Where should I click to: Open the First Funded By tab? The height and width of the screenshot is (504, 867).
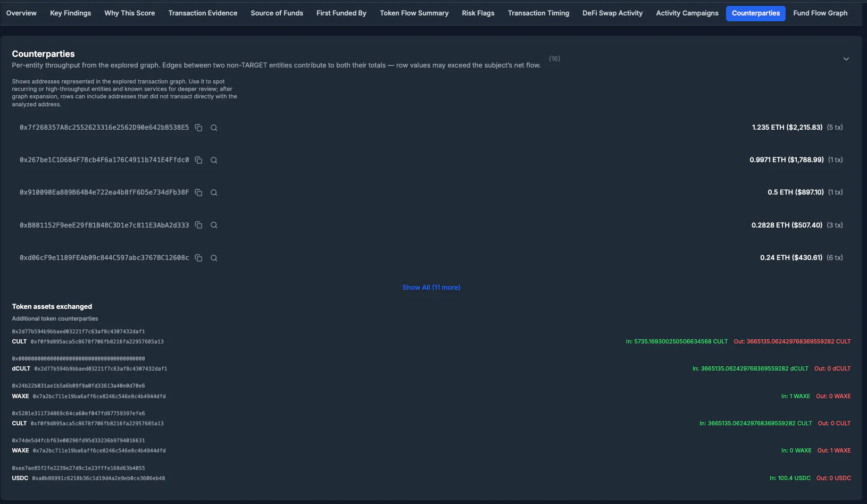[x=341, y=13]
